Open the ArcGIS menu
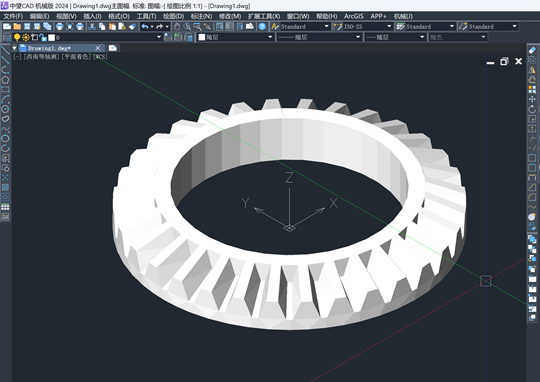540x382 pixels. coord(354,16)
